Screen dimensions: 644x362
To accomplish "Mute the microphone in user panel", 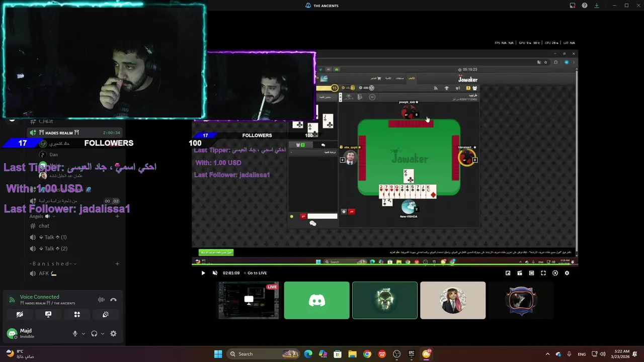I will (75, 333).
